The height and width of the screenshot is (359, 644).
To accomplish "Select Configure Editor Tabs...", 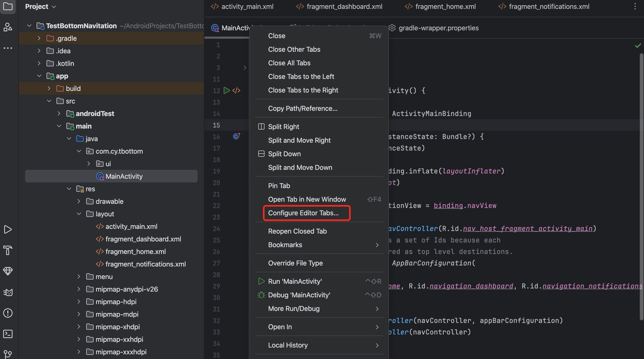I will coord(319,213).
